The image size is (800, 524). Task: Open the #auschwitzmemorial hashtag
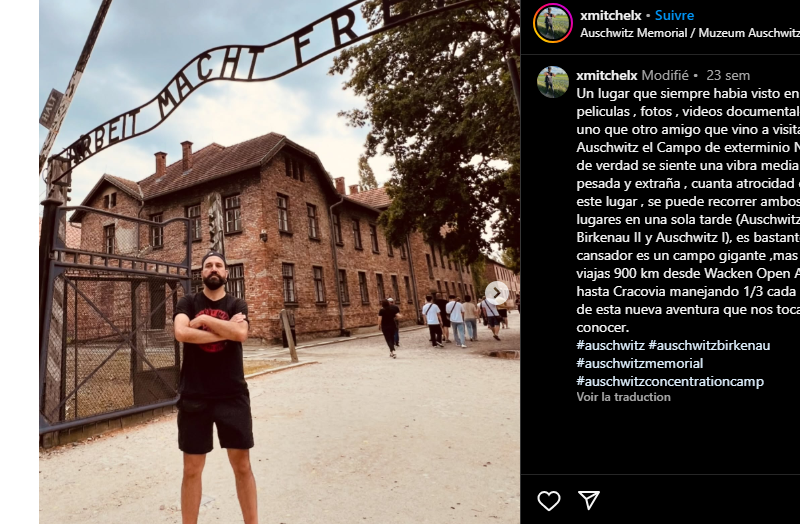coord(639,363)
